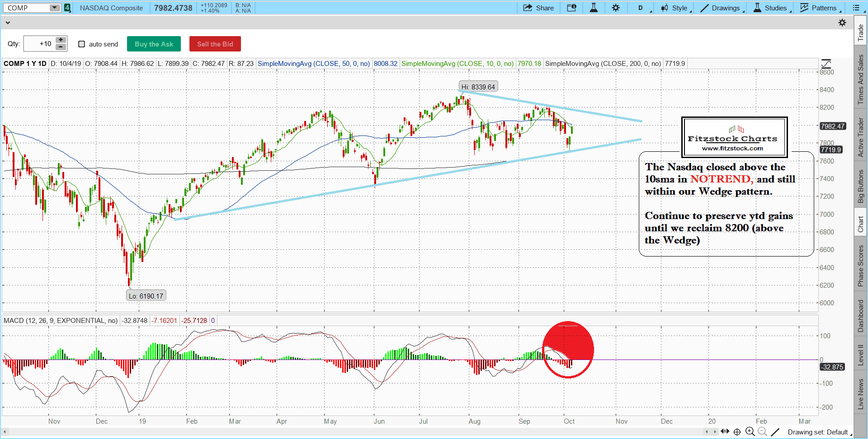Screen dimensions: 868x439
Task: Open Edit Studies flask icon
Action: pyautogui.click(x=594, y=8)
